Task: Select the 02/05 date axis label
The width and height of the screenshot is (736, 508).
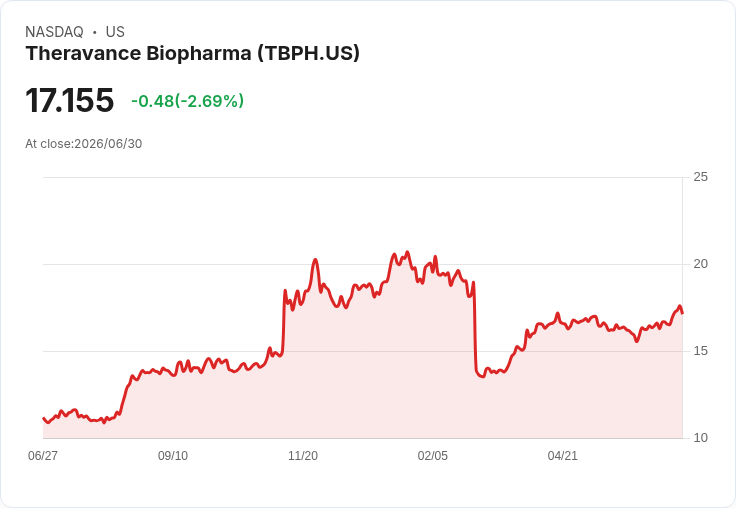Action: pos(433,455)
